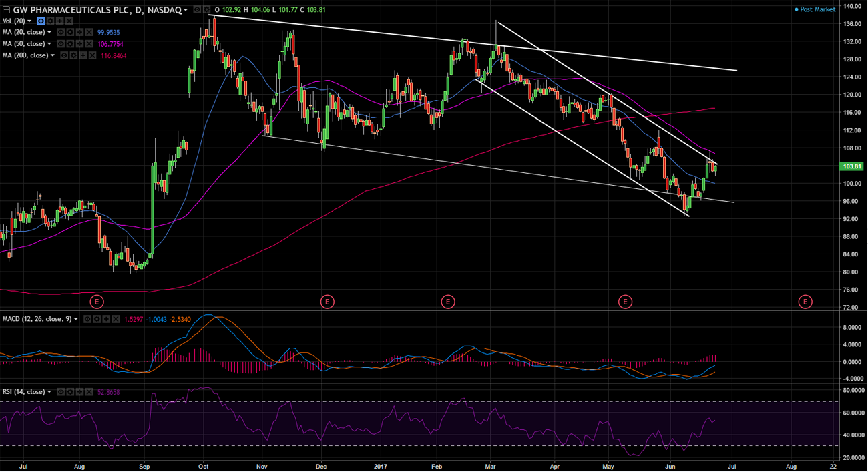Viewport: 868px width, 472px height.
Task: Hide MA (50, close) using eye icon
Action: pyautogui.click(x=61, y=43)
